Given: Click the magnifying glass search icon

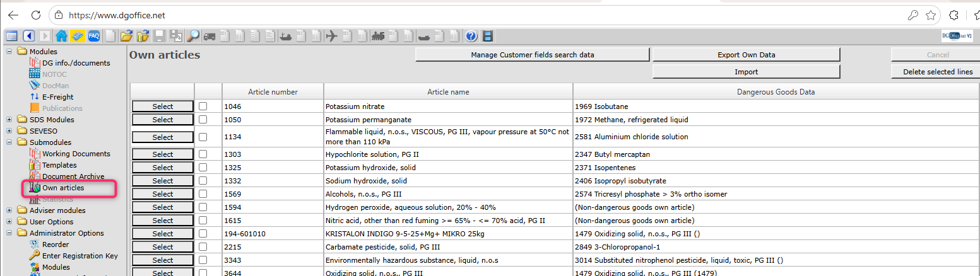Looking at the screenshot, I should point(193,36).
